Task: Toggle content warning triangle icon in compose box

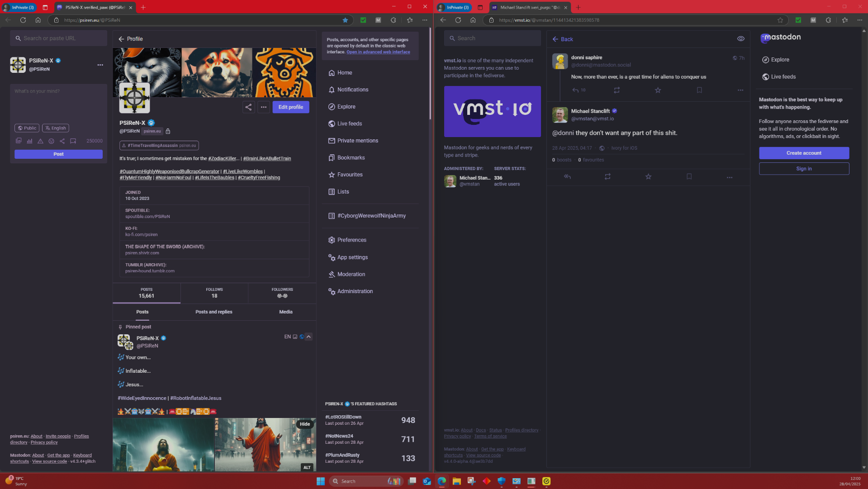Action: (x=40, y=141)
